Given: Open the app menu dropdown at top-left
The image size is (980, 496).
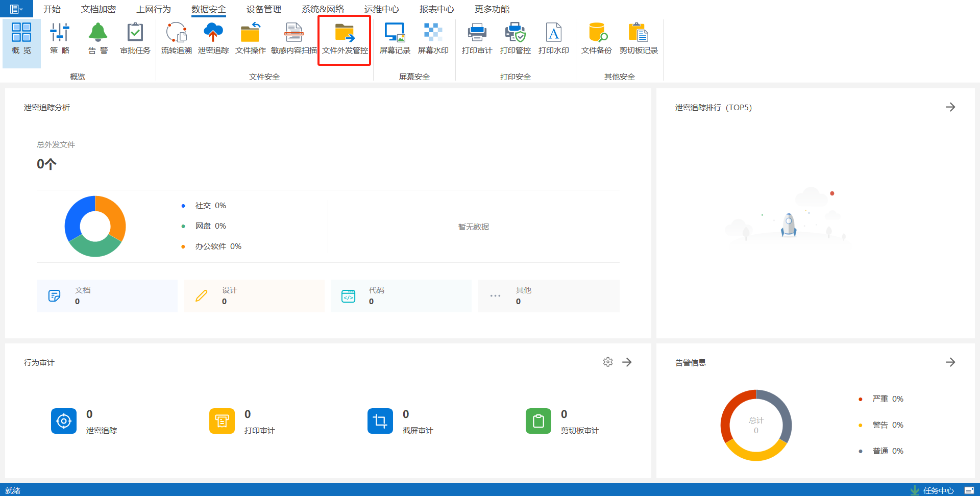Looking at the screenshot, I should [x=16, y=9].
